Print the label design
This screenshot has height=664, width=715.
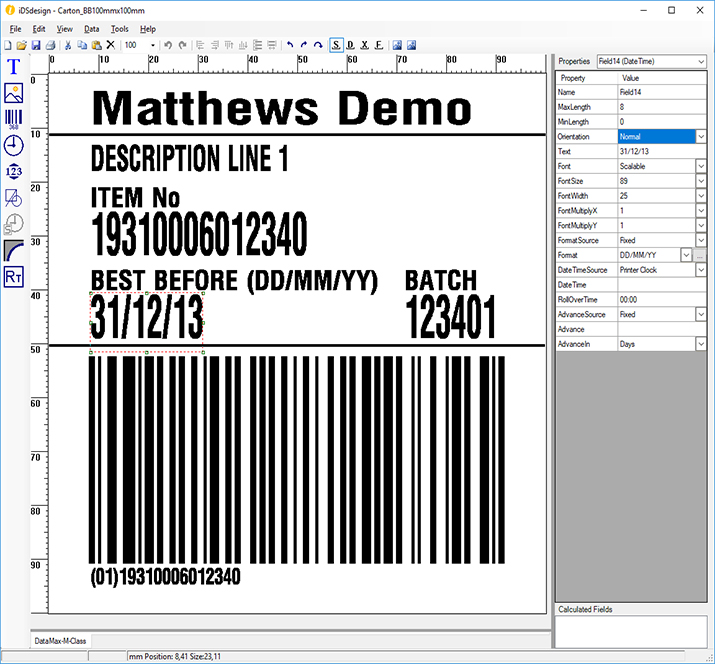[51, 45]
